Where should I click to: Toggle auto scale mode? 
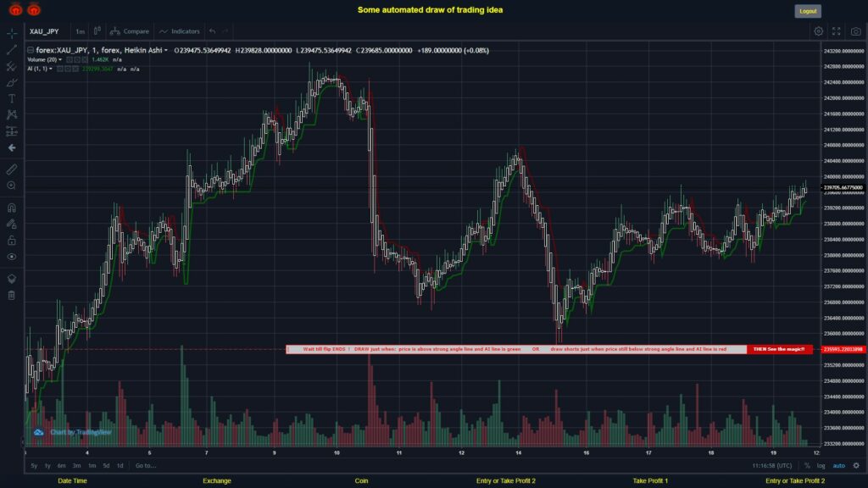(x=839, y=466)
